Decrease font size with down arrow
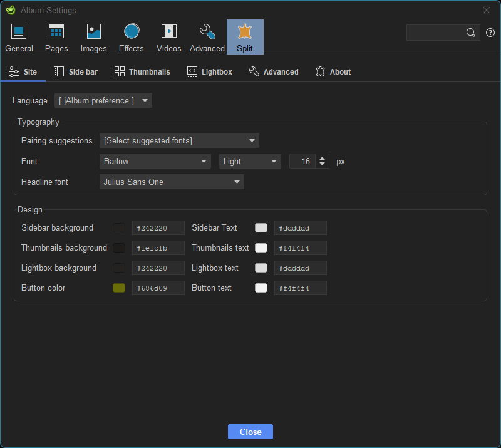501x448 pixels. coord(322,164)
